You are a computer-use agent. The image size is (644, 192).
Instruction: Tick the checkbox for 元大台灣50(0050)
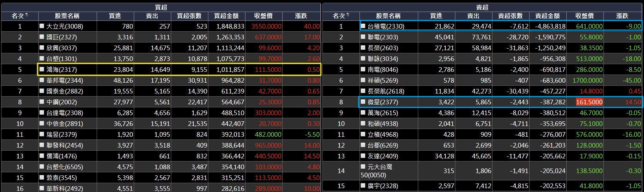(363, 167)
